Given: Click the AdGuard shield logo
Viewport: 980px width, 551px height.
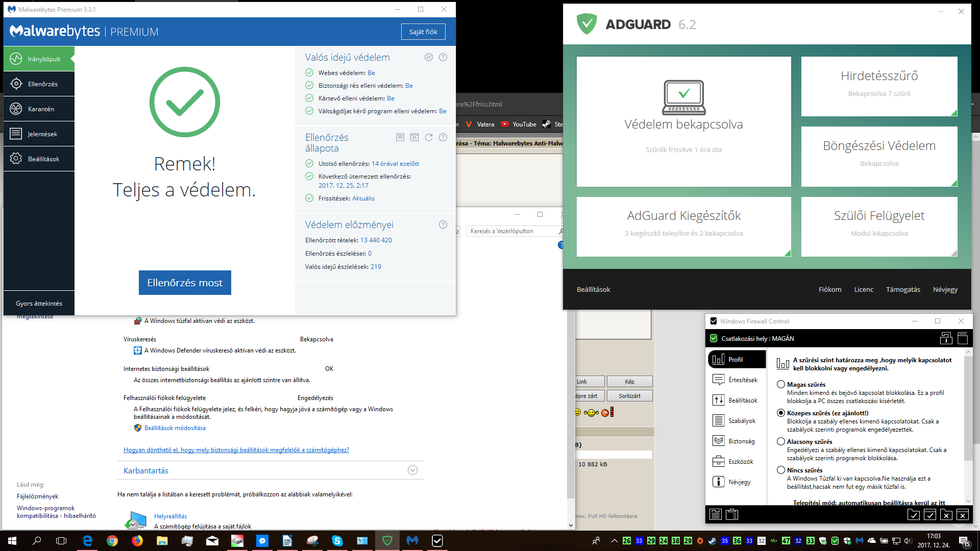Looking at the screenshot, I should click(x=586, y=24).
